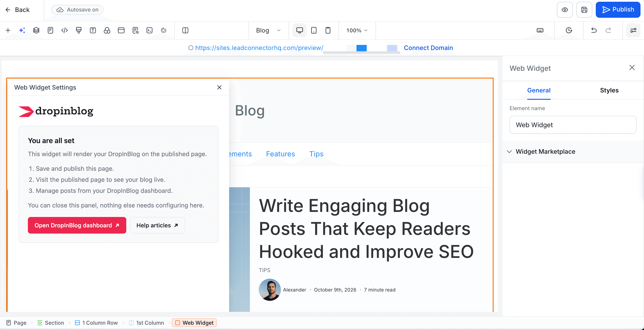Redo the last change
644x330 pixels.
pyautogui.click(x=608, y=30)
